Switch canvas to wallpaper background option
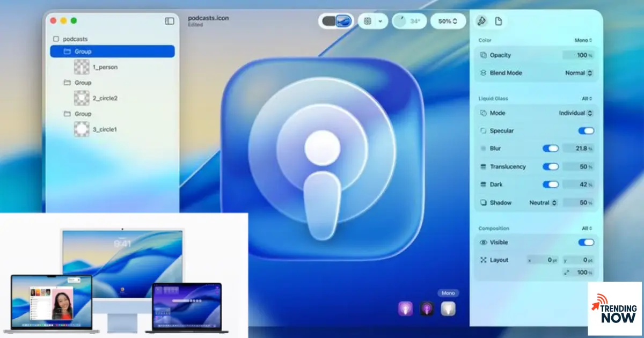 coord(344,21)
